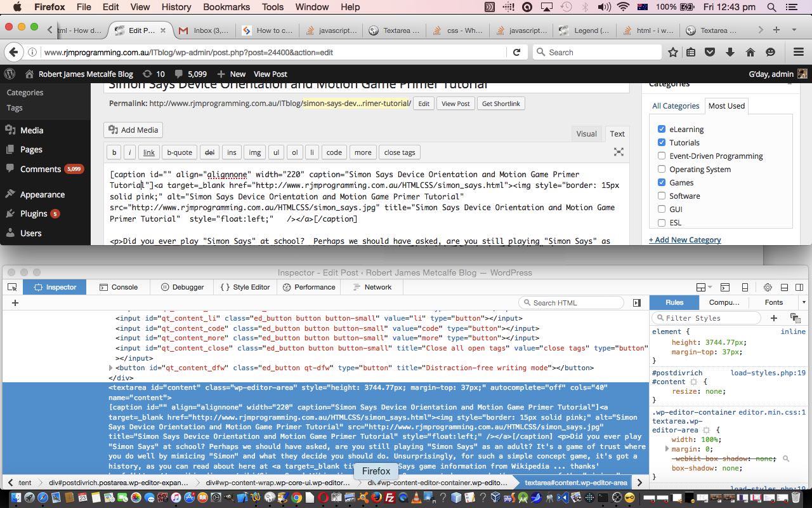812x508 pixels.
Task: Tick the Operating System checkbox
Action: (x=662, y=169)
